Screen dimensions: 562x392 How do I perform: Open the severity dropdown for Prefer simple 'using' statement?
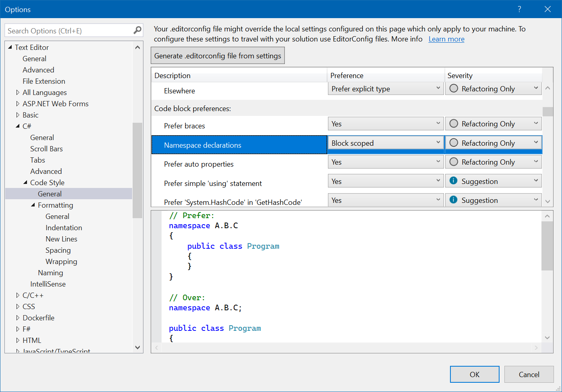pyautogui.click(x=536, y=181)
